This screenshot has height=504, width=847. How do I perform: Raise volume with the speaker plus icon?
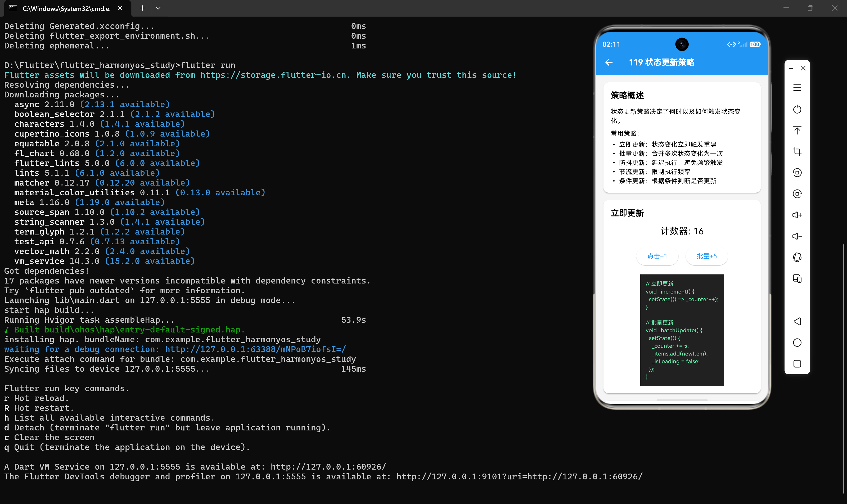797,215
